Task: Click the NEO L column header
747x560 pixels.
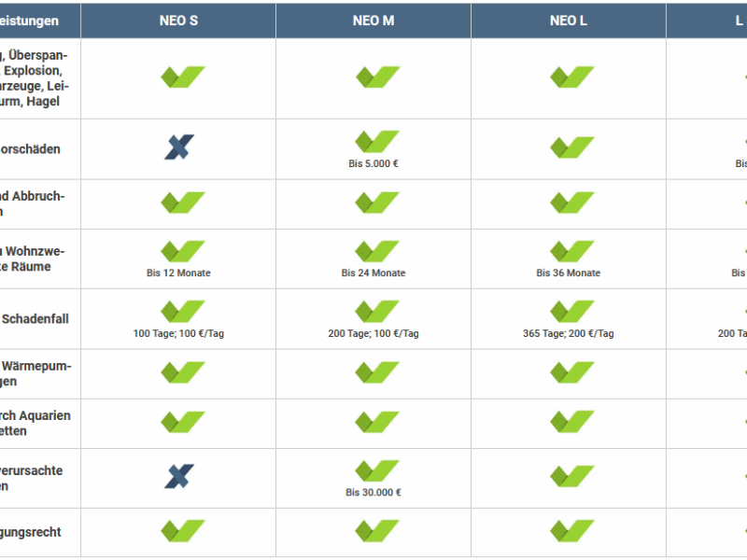Action: coord(569,21)
